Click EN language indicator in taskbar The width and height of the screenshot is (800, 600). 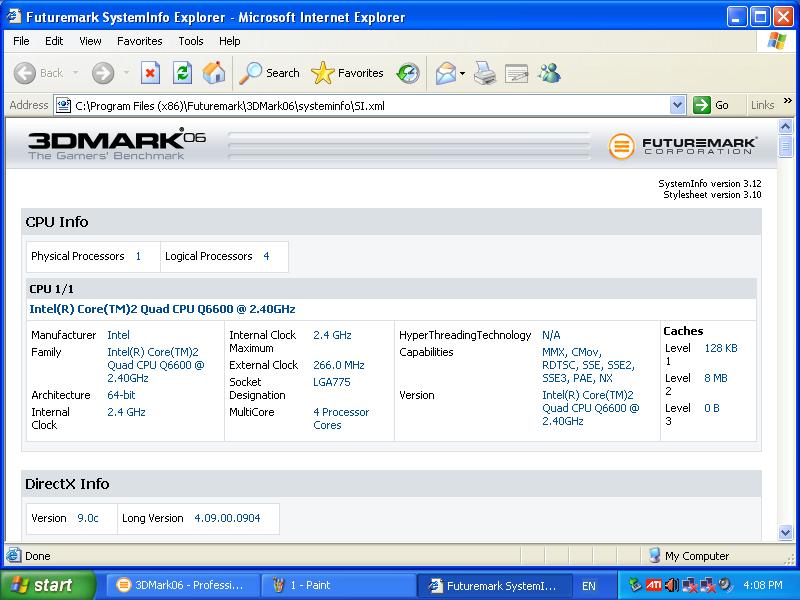pyautogui.click(x=589, y=586)
